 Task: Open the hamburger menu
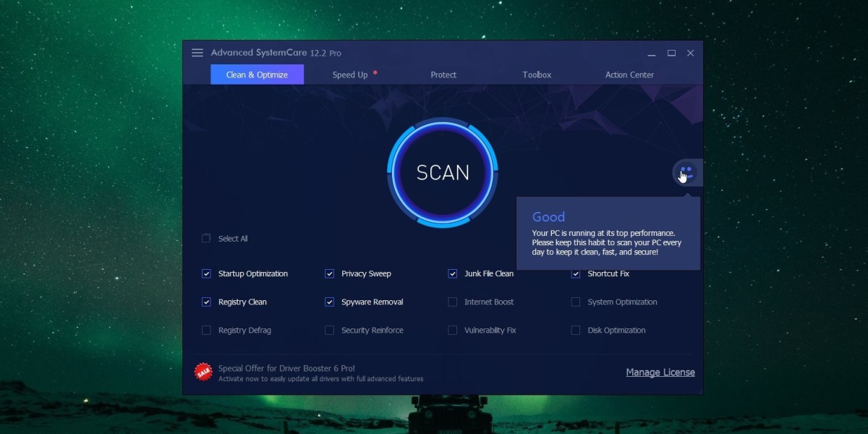click(x=197, y=52)
